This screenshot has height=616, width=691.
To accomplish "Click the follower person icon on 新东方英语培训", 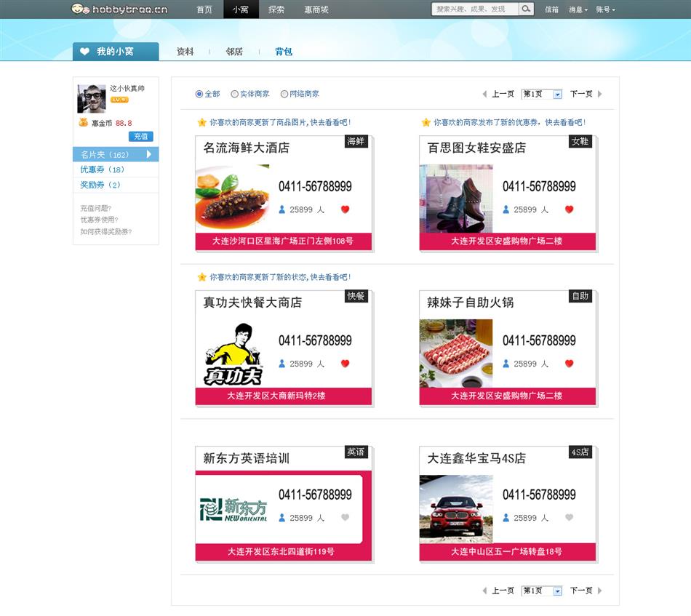I will 282,517.
